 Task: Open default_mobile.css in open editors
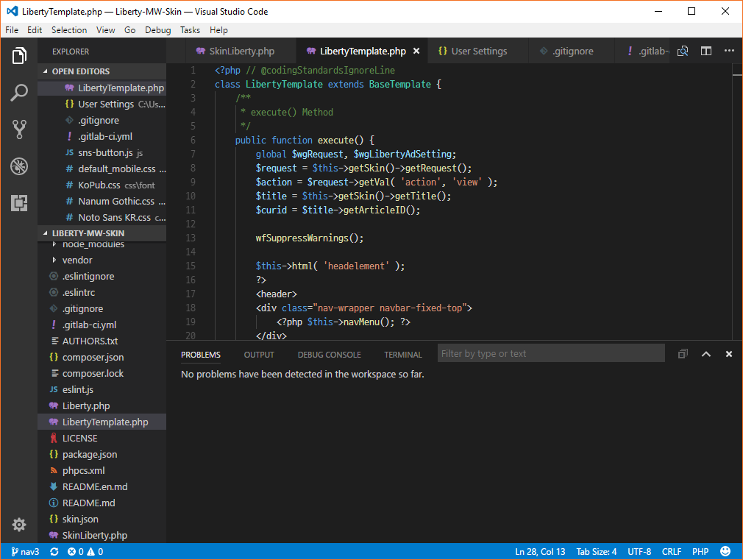tap(102, 169)
